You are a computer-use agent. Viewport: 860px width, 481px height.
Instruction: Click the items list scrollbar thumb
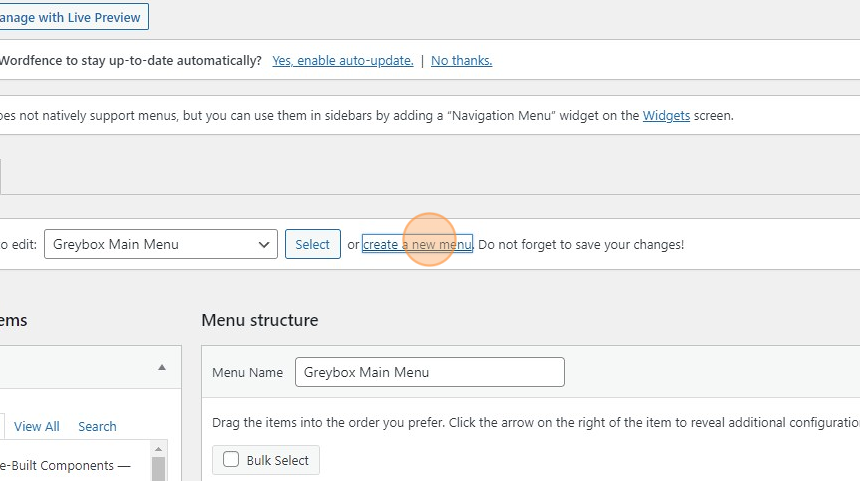point(159,469)
